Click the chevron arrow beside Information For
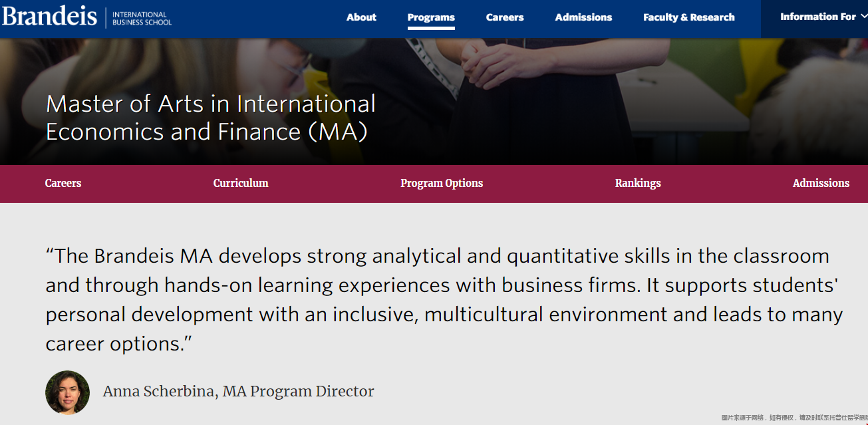Viewport: 868px width, 425px height. [x=863, y=17]
